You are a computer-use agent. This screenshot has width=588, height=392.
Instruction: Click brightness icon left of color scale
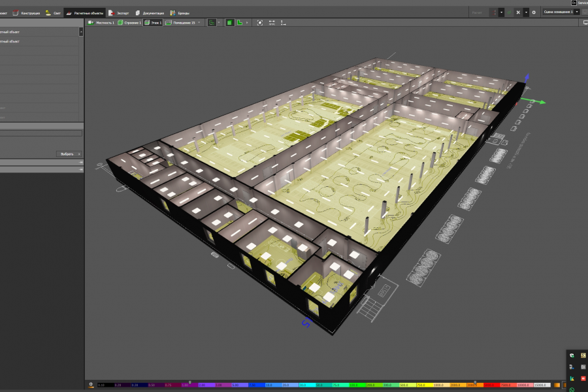coord(91,385)
